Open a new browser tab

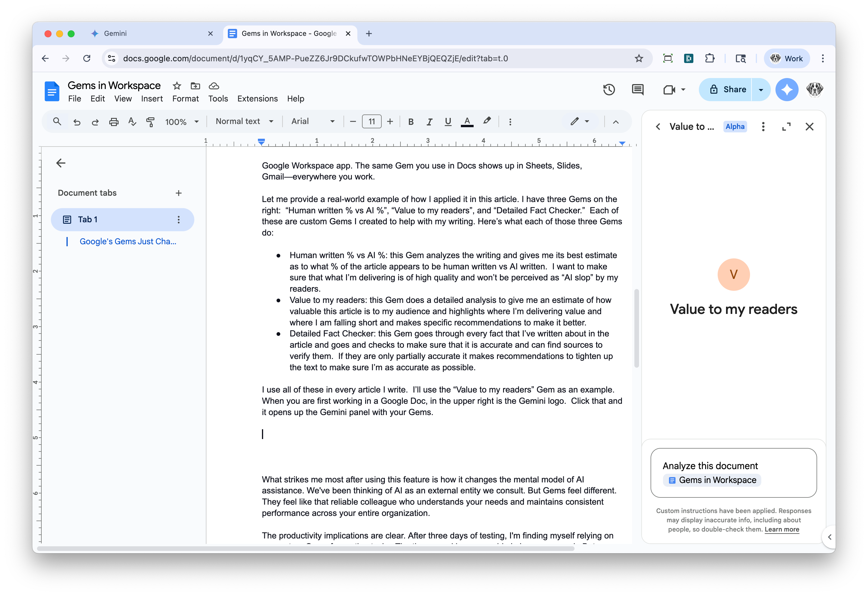(369, 34)
